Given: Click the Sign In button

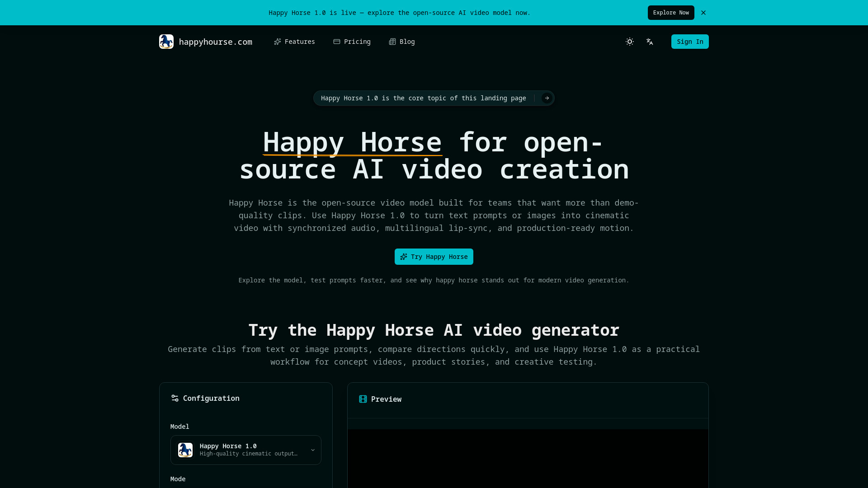Looking at the screenshot, I should click(x=689, y=42).
